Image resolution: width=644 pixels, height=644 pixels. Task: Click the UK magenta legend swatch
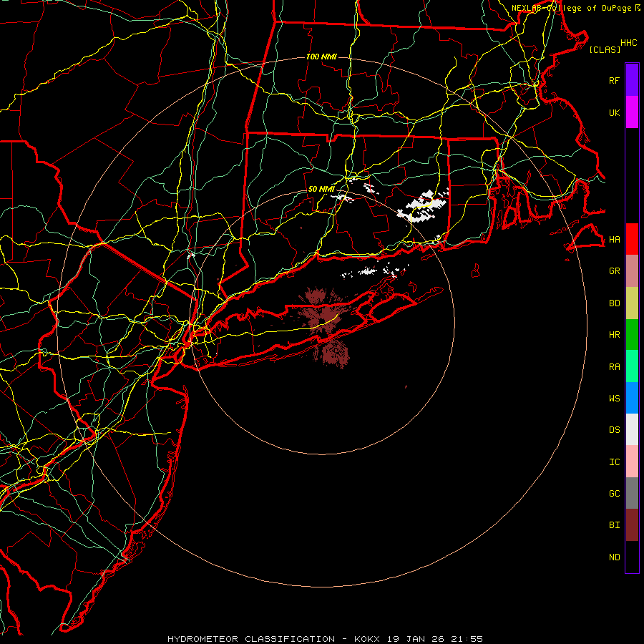click(x=632, y=112)
